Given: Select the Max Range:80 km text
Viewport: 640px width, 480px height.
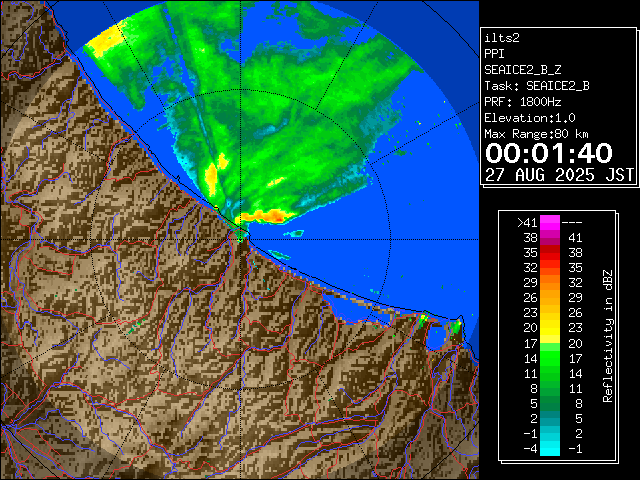Looking at the screenshot, I should (x=536, y=134).
